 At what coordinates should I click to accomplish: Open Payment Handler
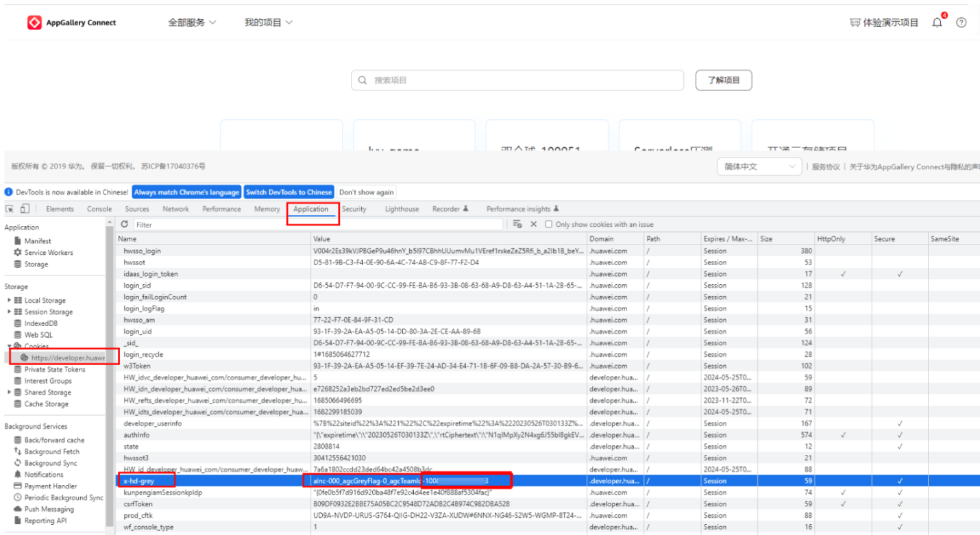pyautogui.click(x=45, y=486)
